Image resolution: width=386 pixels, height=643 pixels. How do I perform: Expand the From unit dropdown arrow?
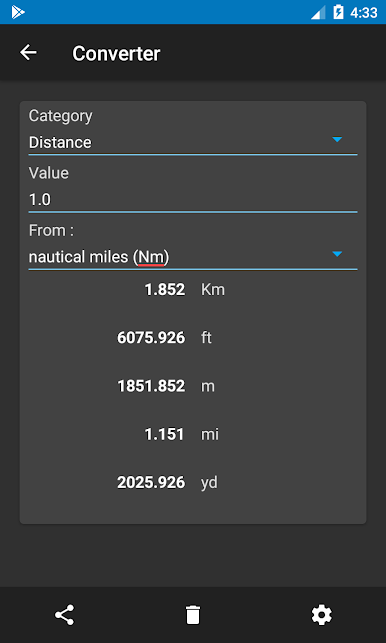(x=337, y=254)
